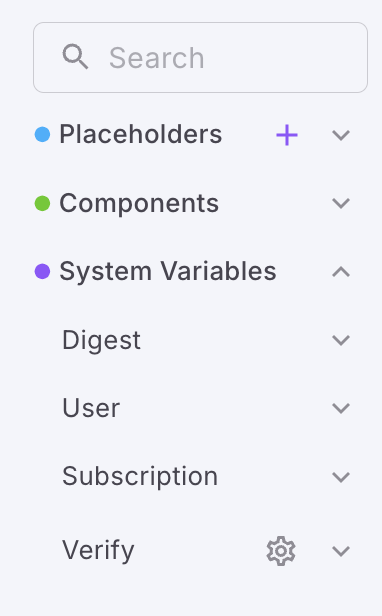Expand the Verify variables chevron
Screen dimensions: 382x616
(341, 551)
